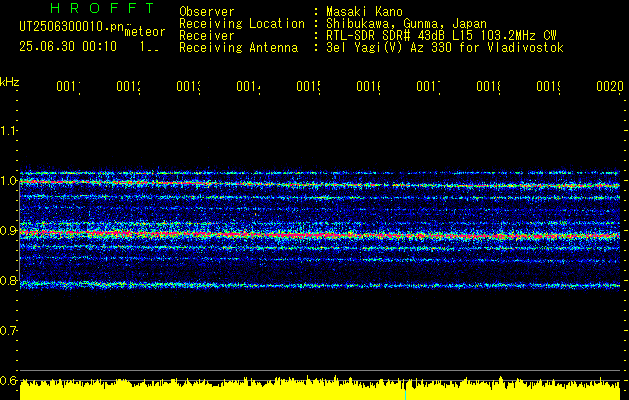The height and width of the screenshot is (400, 629).
Task: Click the 0013 time marker
Action: 189,86
